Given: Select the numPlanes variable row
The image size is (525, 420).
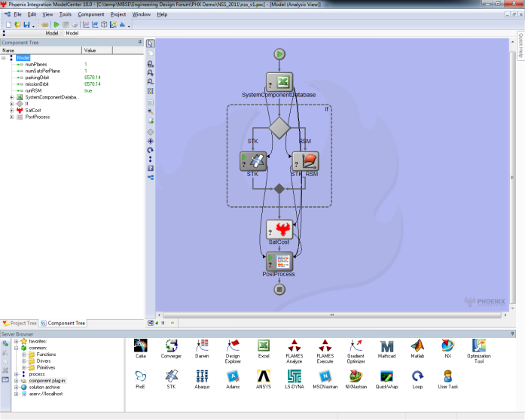Looking at the screenshot, I should point(36,64).
